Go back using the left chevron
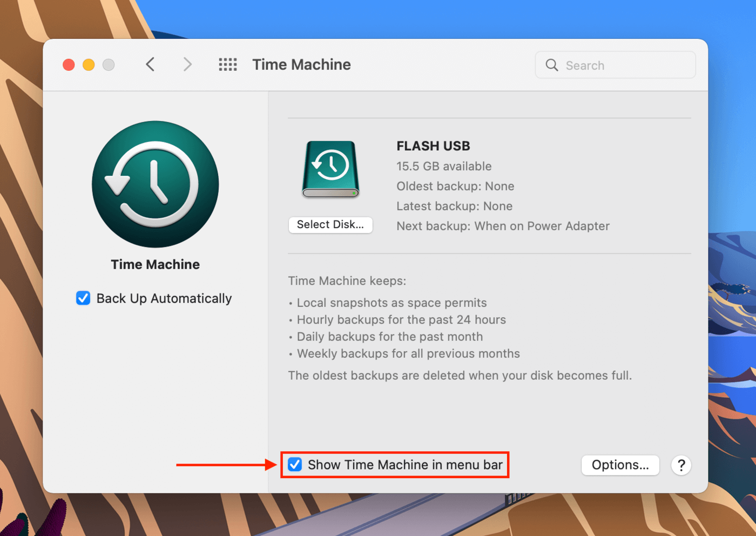 150,65
